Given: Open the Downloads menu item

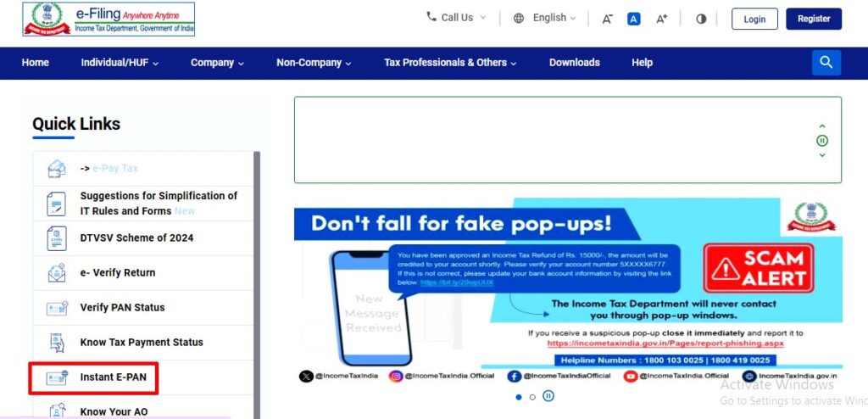Looking at the screenshot, I should 574,63.
